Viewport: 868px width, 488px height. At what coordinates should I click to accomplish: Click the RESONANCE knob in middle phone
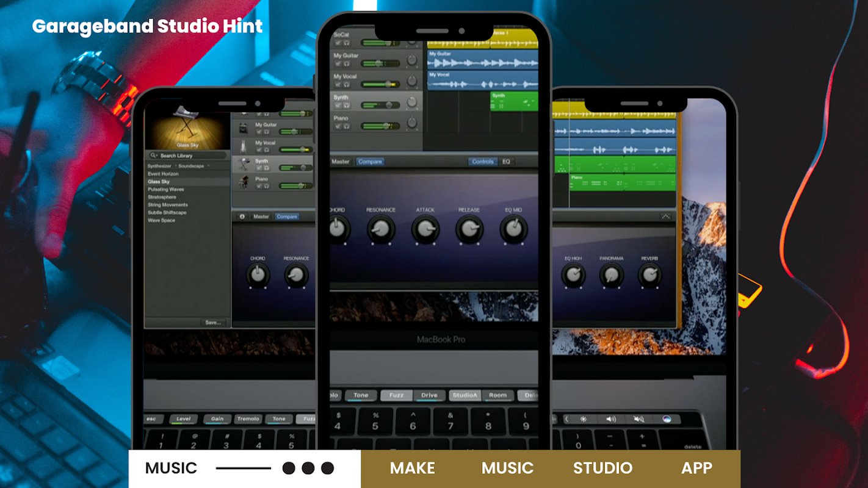click(381, 230)
